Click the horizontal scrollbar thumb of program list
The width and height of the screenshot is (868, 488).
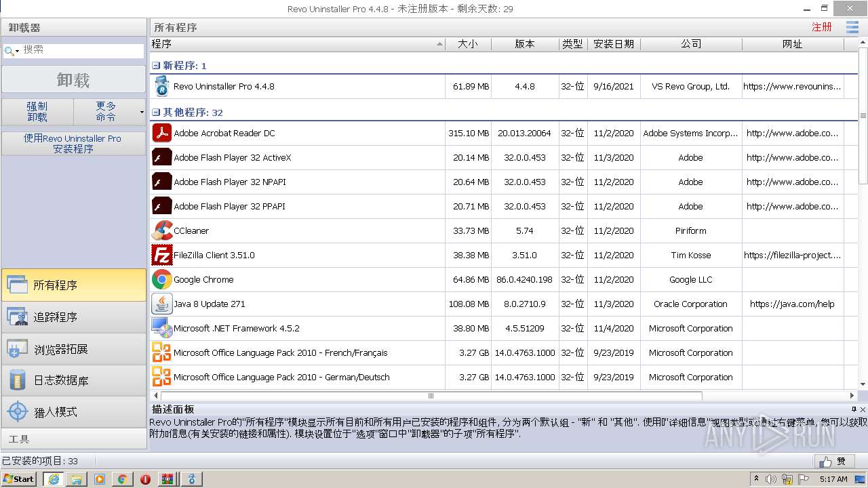431,396
